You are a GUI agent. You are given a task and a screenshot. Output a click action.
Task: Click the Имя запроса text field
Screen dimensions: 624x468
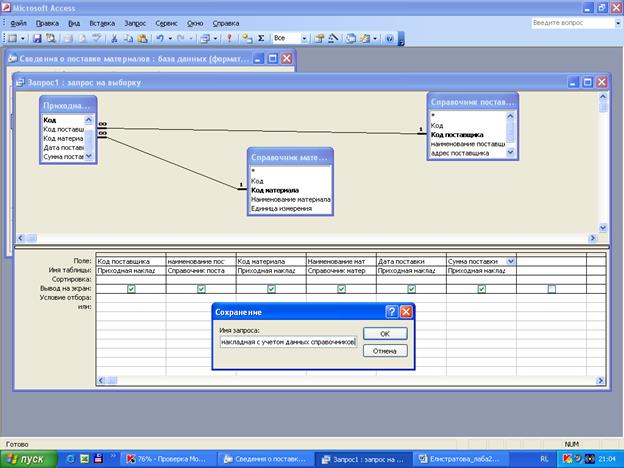288,341
